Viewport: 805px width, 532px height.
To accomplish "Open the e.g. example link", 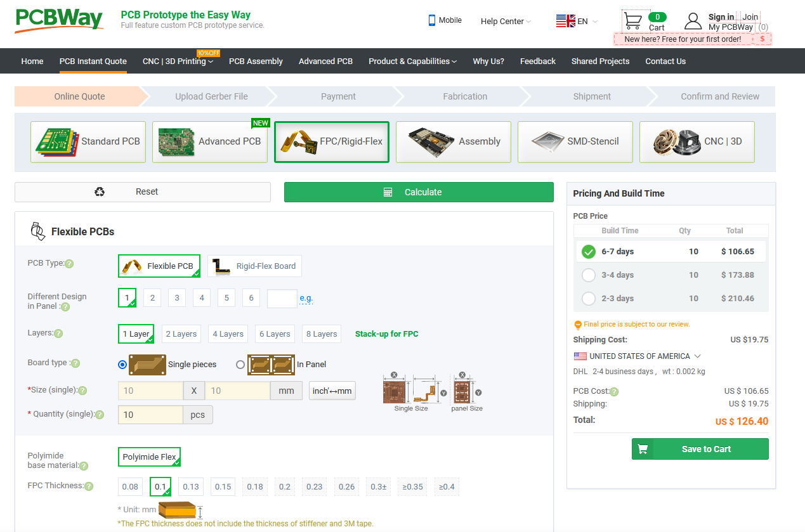I will [306, 298].
